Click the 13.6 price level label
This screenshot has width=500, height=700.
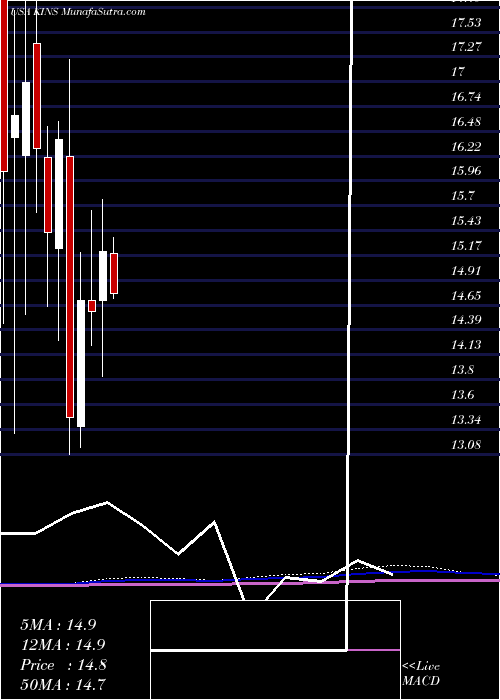[463, 395]
